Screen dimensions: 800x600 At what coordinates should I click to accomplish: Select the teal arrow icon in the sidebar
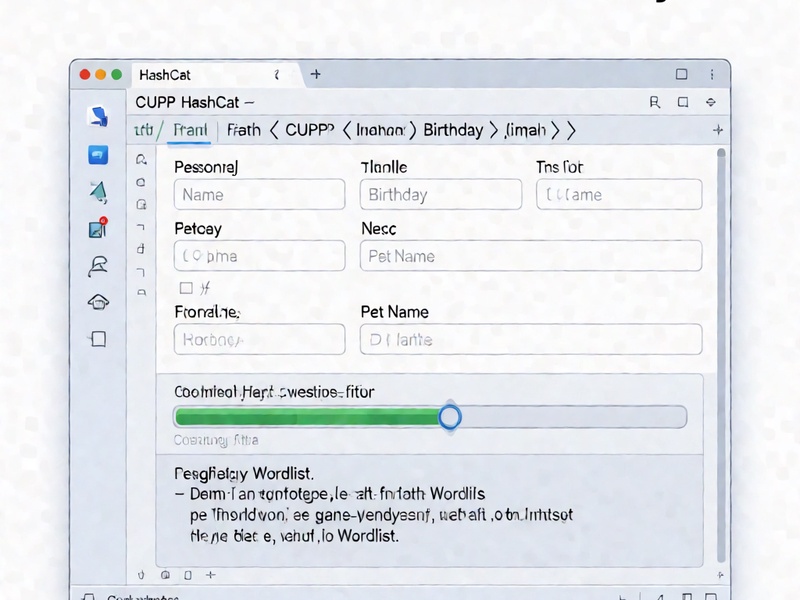(x=98, y=192)
